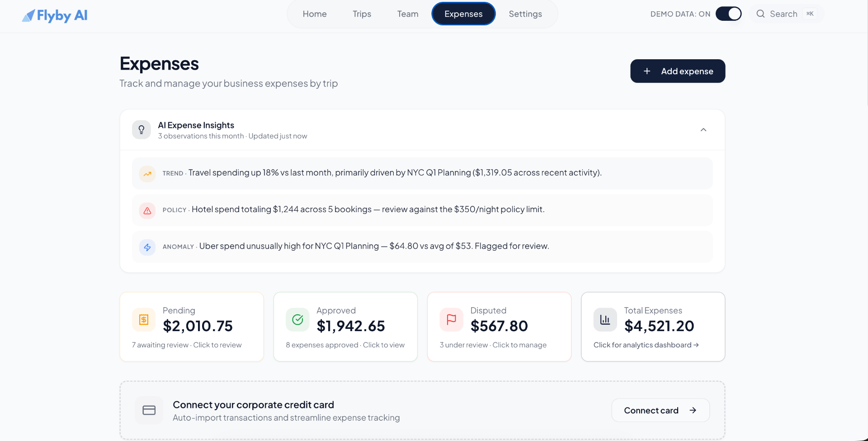Collapse the AI Expense Insights panel
868x441 pixels.
tap(703, 130)
